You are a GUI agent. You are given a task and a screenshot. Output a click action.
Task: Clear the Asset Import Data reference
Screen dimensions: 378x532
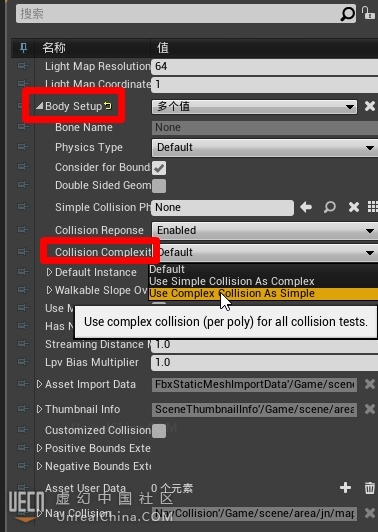(x=370, y=384)
